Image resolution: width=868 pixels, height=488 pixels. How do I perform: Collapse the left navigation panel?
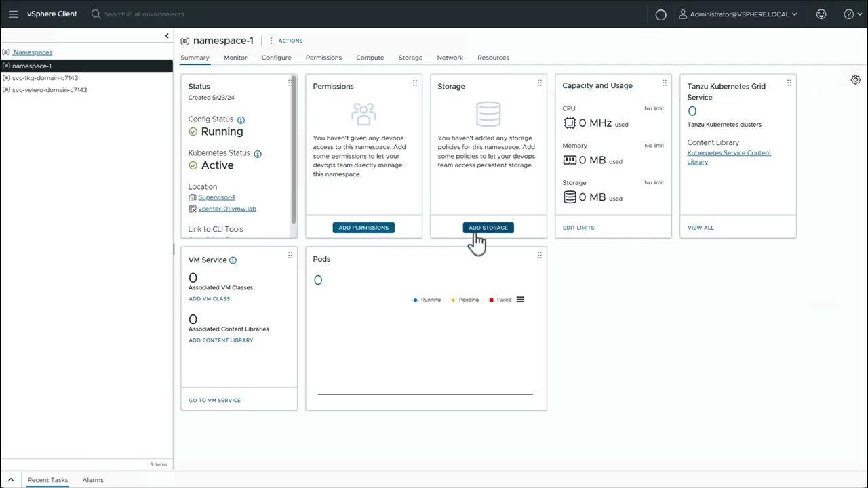pos(167,36)
